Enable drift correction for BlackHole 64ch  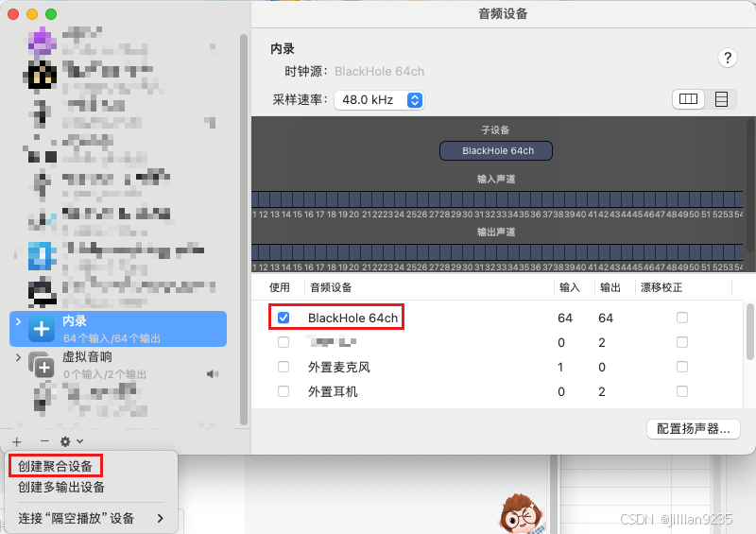click(x=681, y=318)
